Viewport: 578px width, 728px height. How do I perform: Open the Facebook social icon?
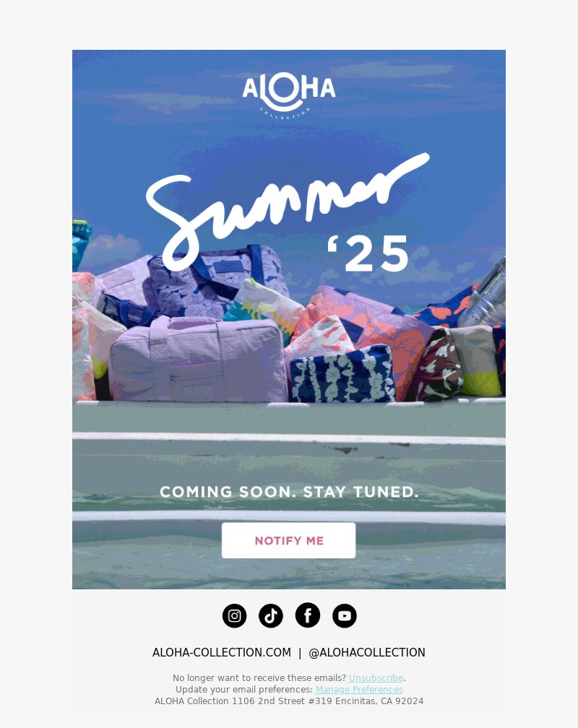pyautogui.click(x=308, y=615)
